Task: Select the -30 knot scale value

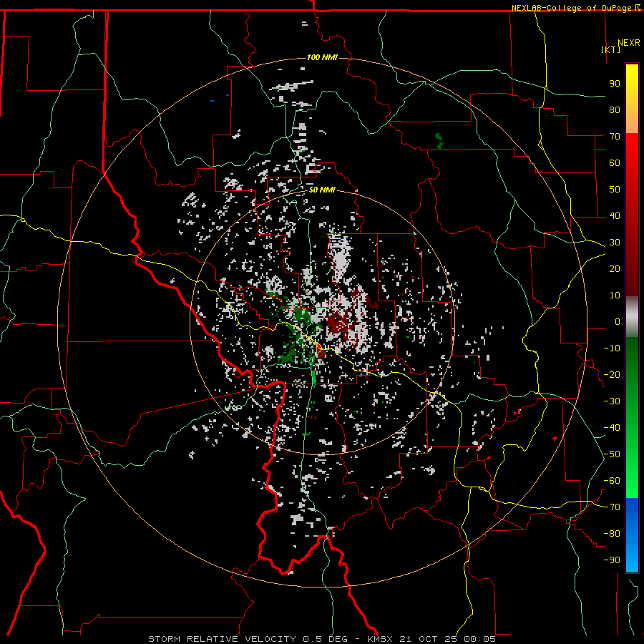Action: (x=612, y=401)
